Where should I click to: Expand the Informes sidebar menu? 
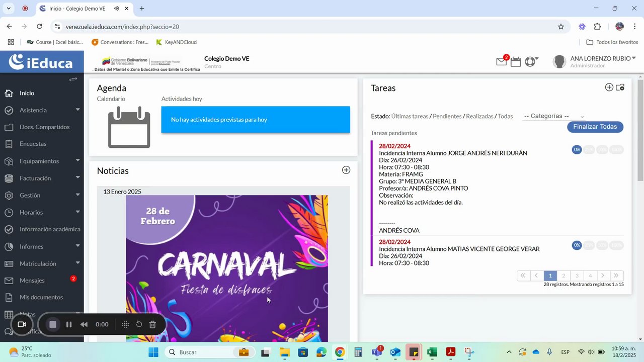click(77, 246)
